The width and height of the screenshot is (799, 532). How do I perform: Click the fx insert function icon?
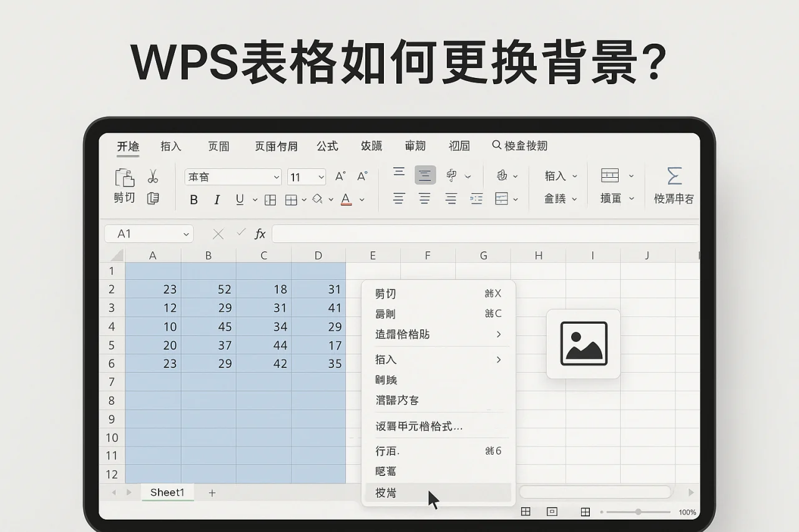(x=260, y=234)
